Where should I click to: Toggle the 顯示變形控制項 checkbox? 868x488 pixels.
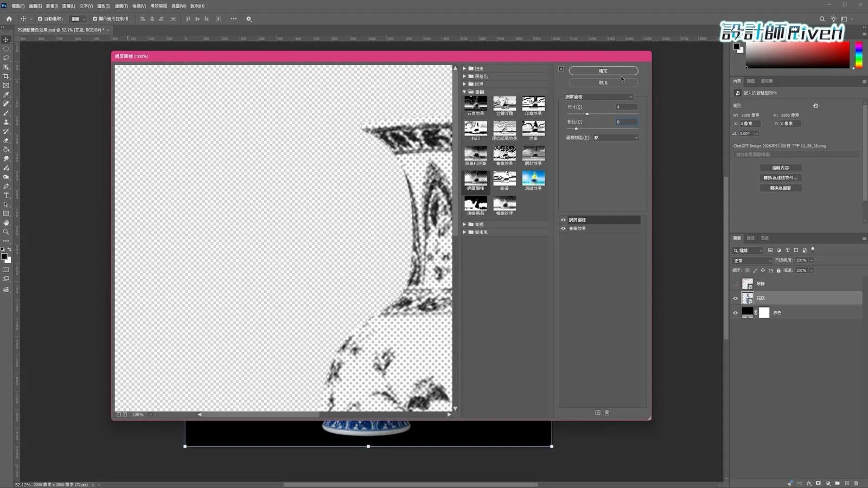[95, 19]
